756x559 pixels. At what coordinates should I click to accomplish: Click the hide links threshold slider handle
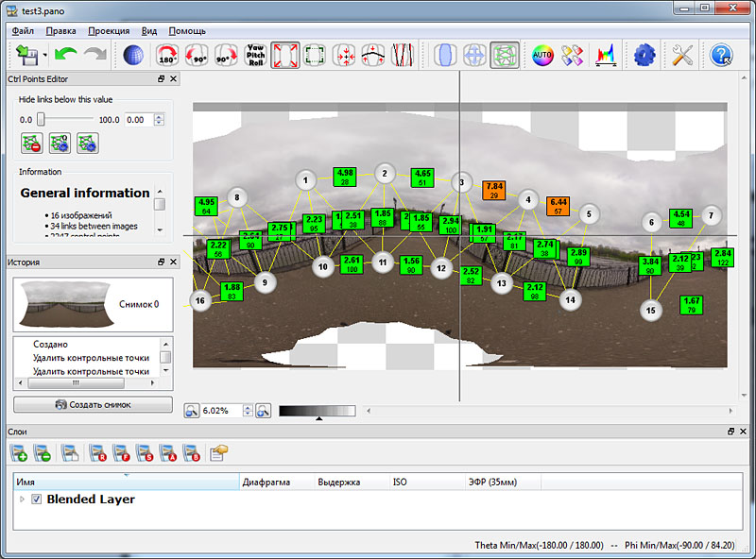tap(41, 119)
